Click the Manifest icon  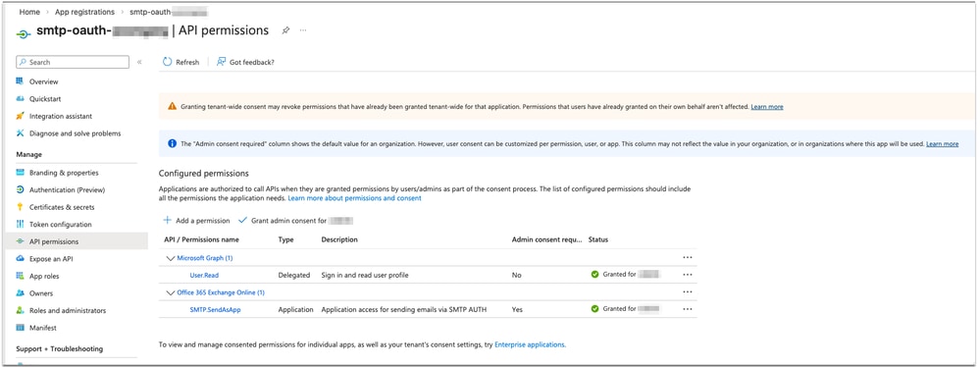tap(20, 328)
